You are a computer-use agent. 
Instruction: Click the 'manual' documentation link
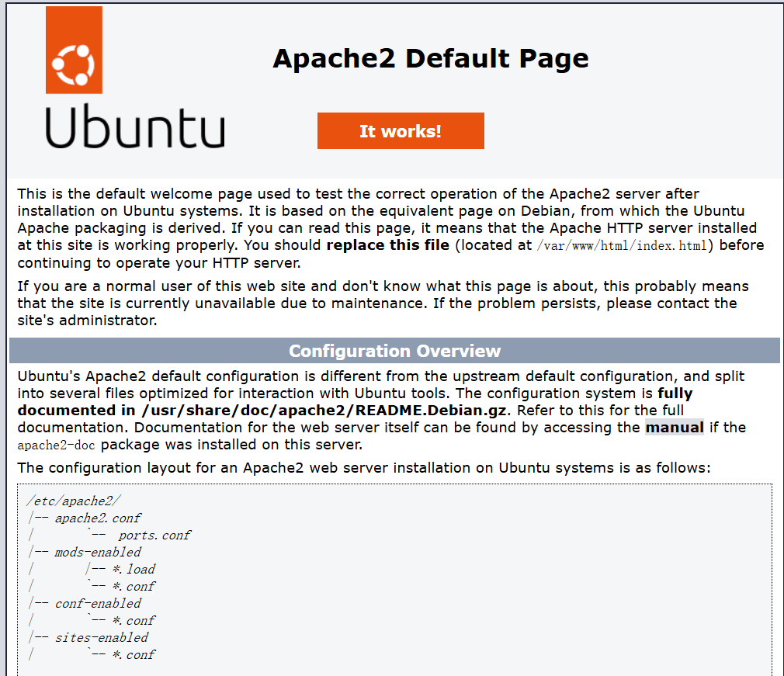(x=675, y=428)
